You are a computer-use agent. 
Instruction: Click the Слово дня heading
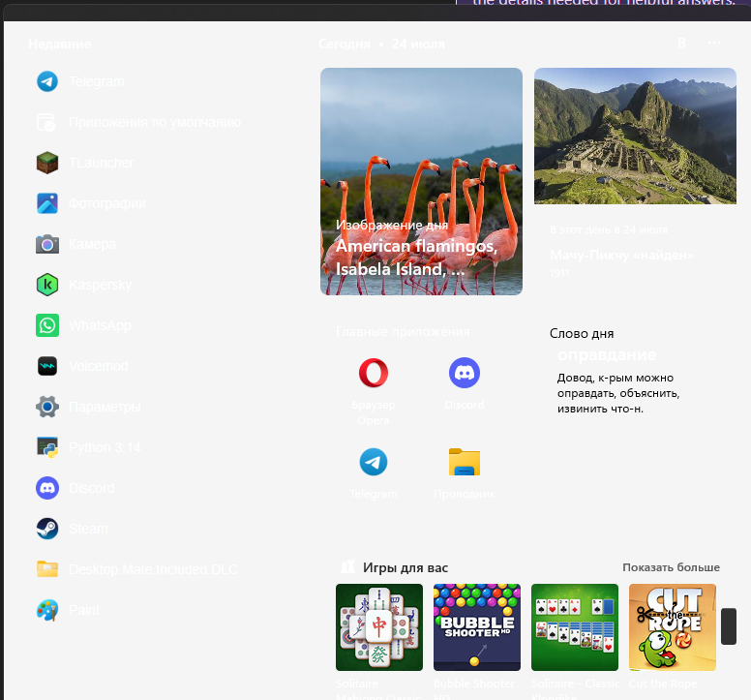coord(582,333)
